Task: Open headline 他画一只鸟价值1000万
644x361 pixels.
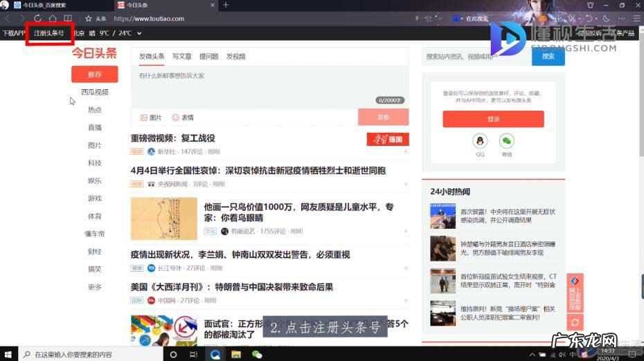Action: [298, 212]
